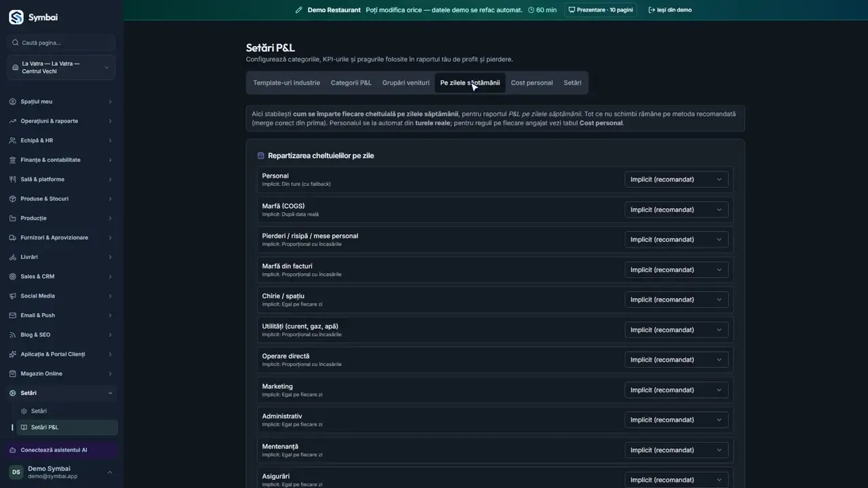Click the Social Media megaphone icon
Image resolution: width=868 pixels, height=488 pixels.
(x=13, y=296)
